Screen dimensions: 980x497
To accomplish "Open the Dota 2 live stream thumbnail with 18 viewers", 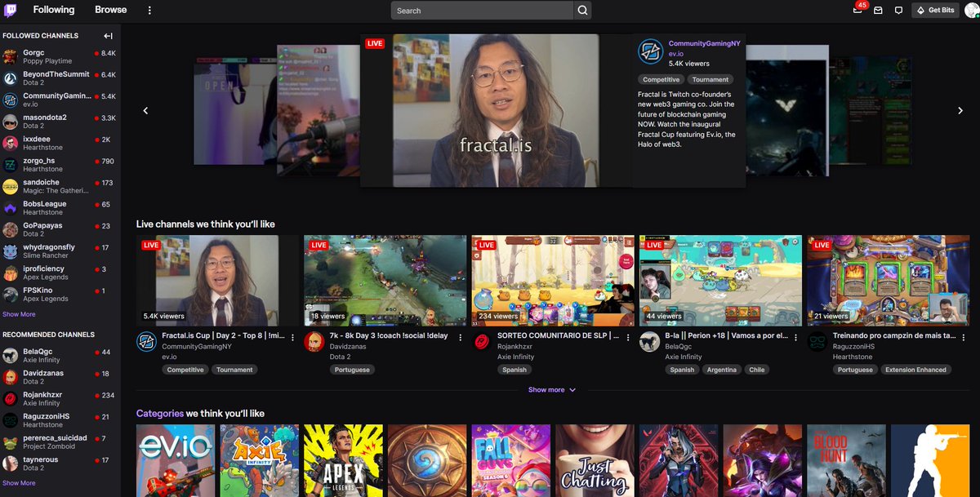I will (384, 280).
